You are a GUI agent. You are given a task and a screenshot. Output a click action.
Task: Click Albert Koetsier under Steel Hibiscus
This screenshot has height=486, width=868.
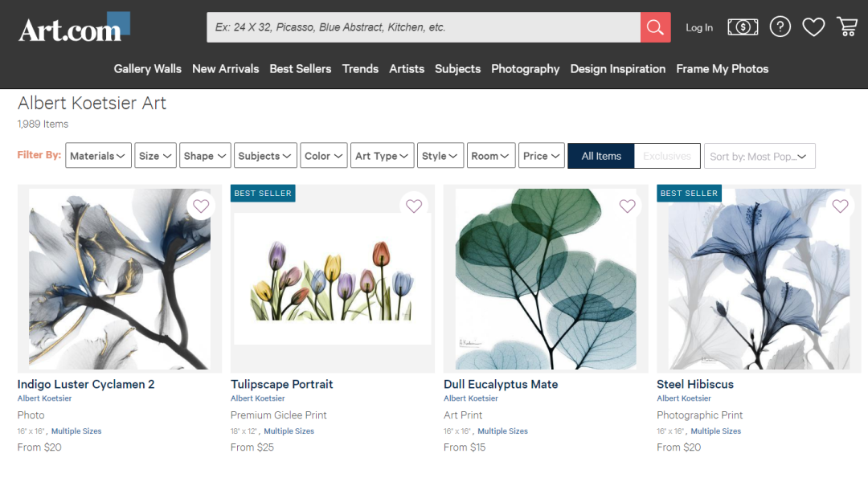click(x=684, y=398)
